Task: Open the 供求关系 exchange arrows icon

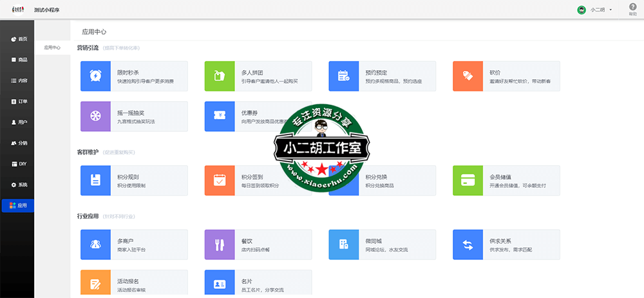Action: pyautogui.click(x=468, y=244)
